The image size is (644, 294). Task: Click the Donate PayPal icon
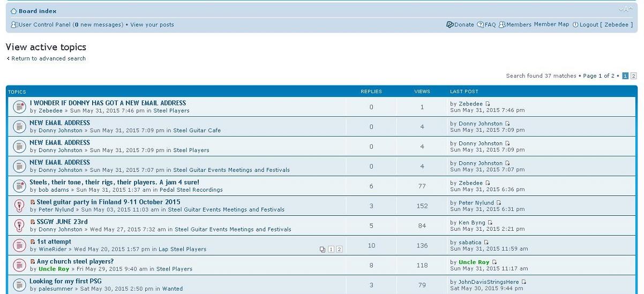click(x=450, y=25)
